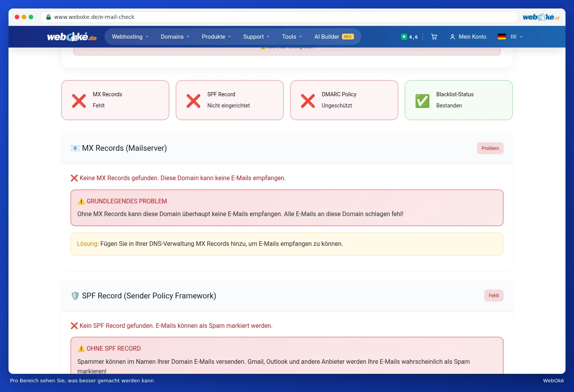Click the 'Nicht eingerichtet' status text

pyautogui.click(x=229, y=106)
